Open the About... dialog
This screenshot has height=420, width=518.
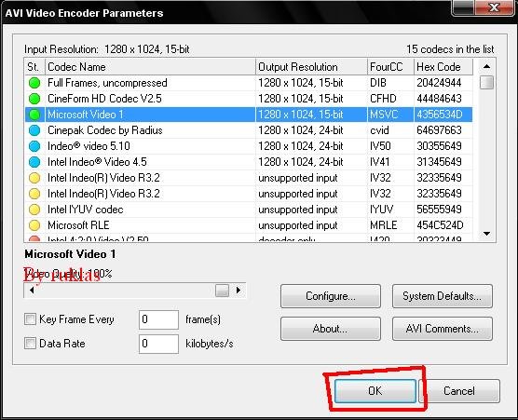[x=331, y=329]
